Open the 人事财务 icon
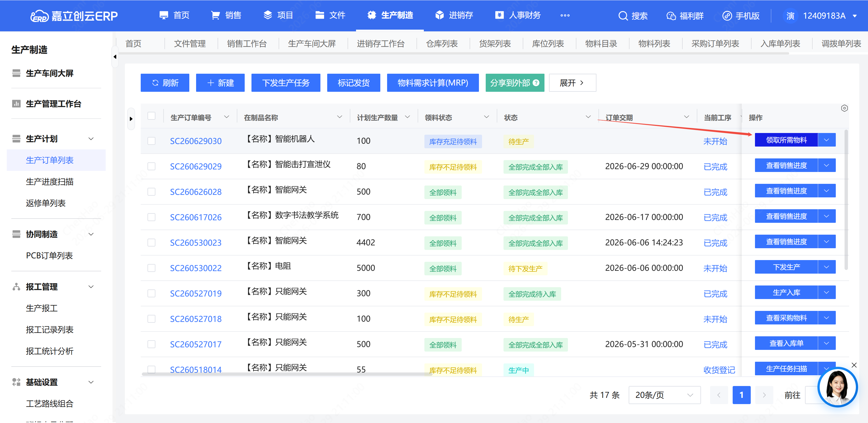Image resolution: width=868 pixels, height=423 pixels. 499,15
